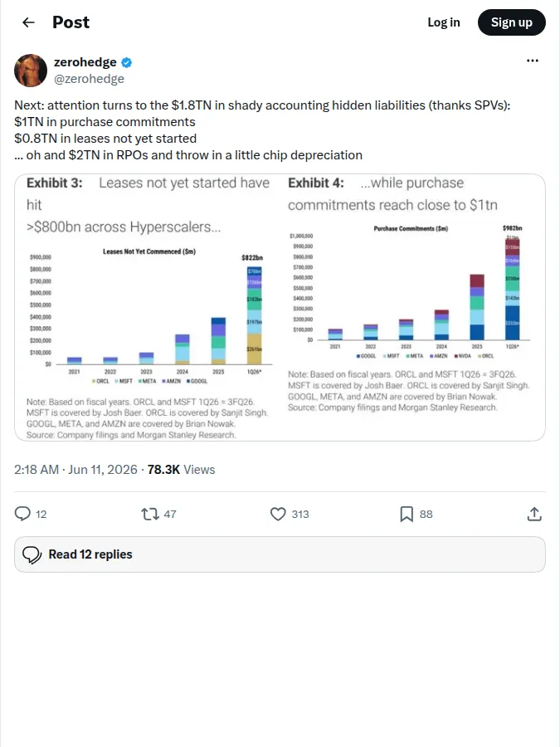
Task: Click the 2:18 AM Jun 11, 2026 timestamp
Action: [x=75, y=470]
